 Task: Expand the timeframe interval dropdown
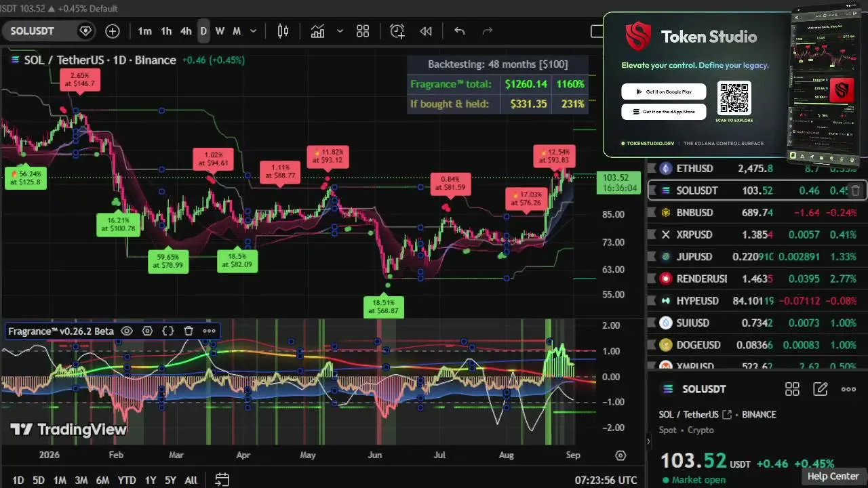[x=254, y=31]
